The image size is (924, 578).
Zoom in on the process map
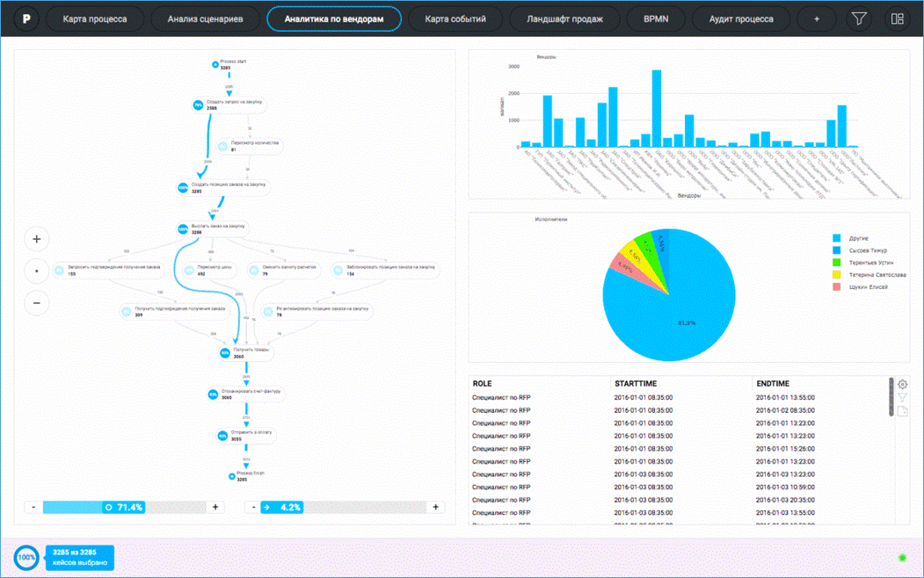[37, 239]
